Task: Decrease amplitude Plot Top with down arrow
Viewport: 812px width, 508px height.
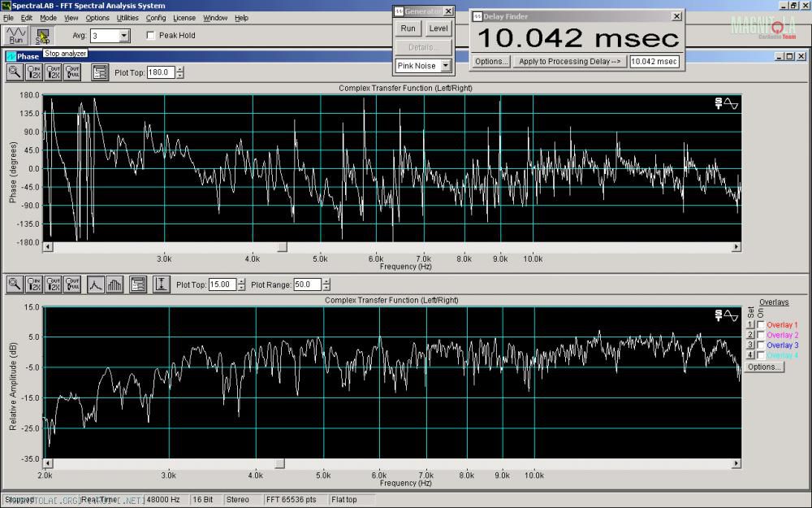Action: tap(241, 288)
